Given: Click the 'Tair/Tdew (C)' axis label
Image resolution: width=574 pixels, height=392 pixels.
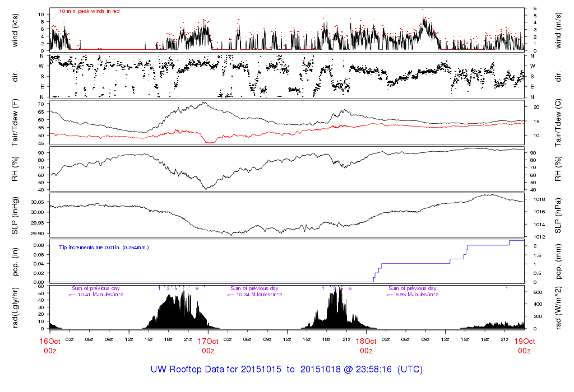Looking at the screenshot, I should coord(558,123).
